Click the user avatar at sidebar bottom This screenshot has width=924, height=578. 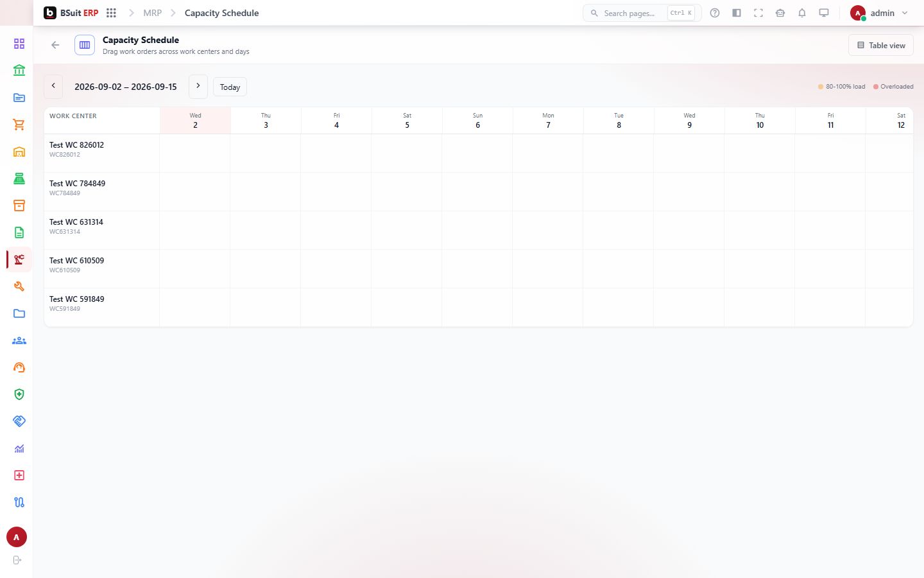point(17,537)
